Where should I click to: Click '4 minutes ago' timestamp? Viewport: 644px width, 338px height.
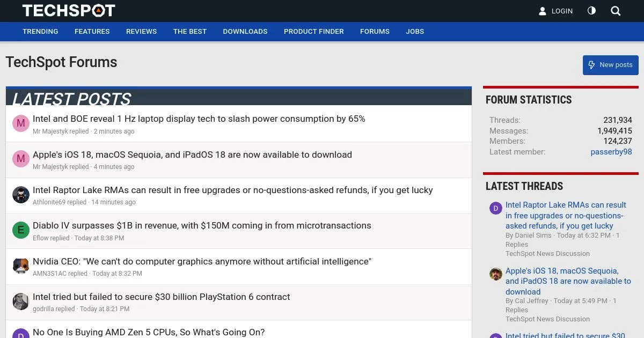[x=114, y=167]
